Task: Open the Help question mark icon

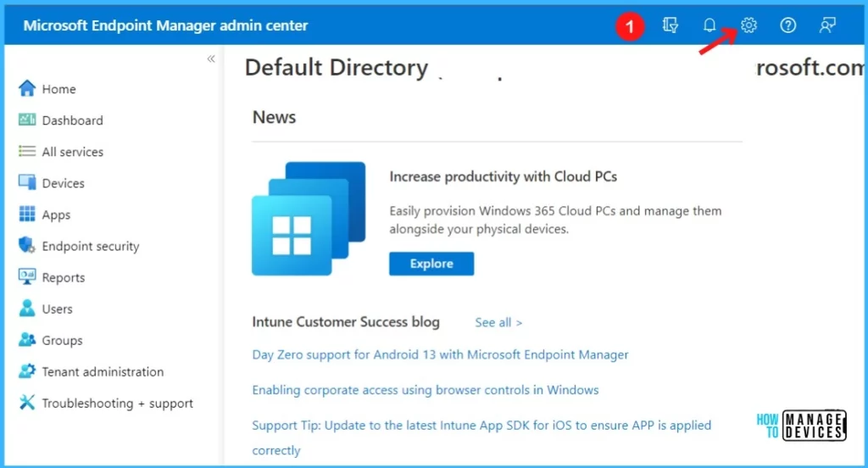Action: point(787,25)
